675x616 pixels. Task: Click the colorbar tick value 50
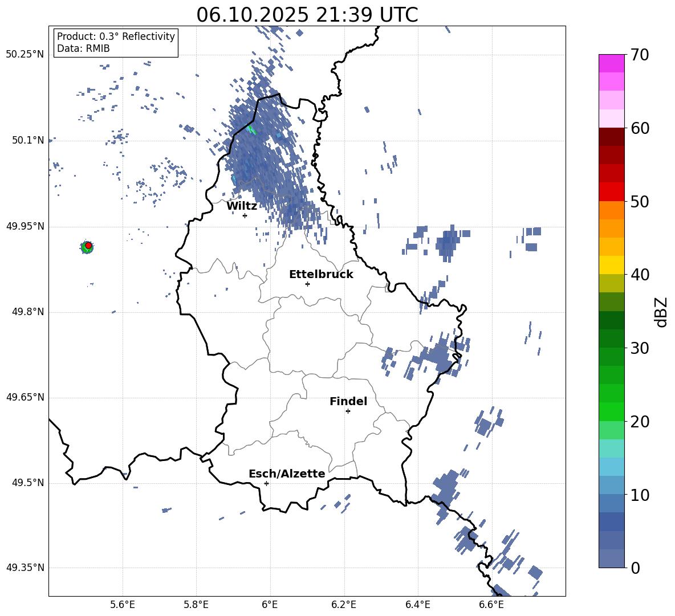coord(640,201)
